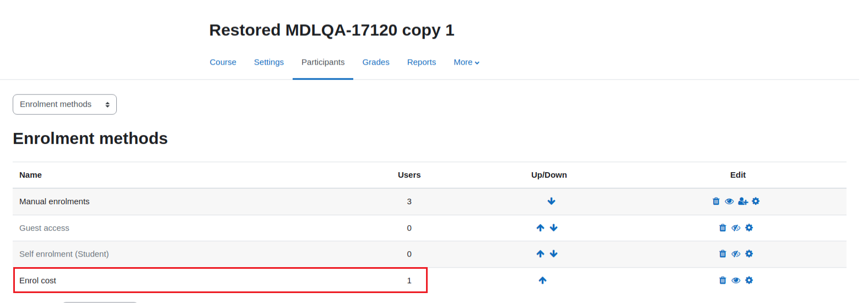Click the Users count 3 for Manual enrolments
Image resolution: width=868 pixels, height=303 pixels.
(x=409, y=201)
